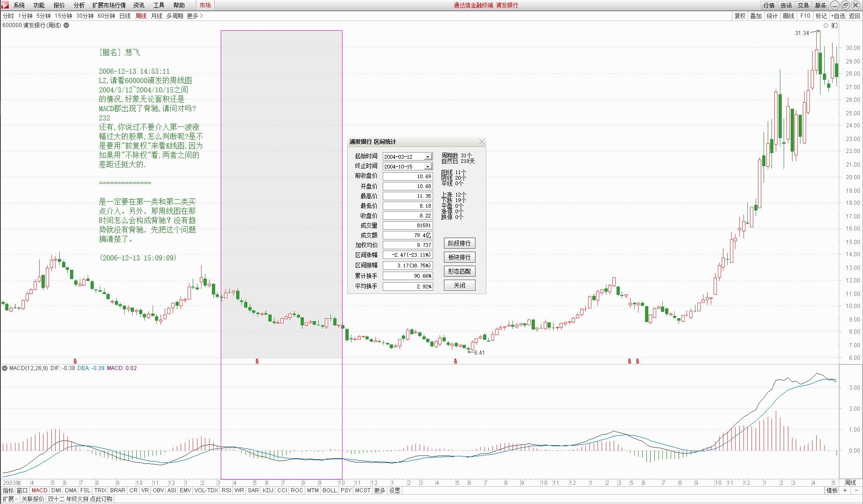Click the circular arrow icon beside 浦发银行(周线)
The image size is (863, 504).
pos(66,25)
